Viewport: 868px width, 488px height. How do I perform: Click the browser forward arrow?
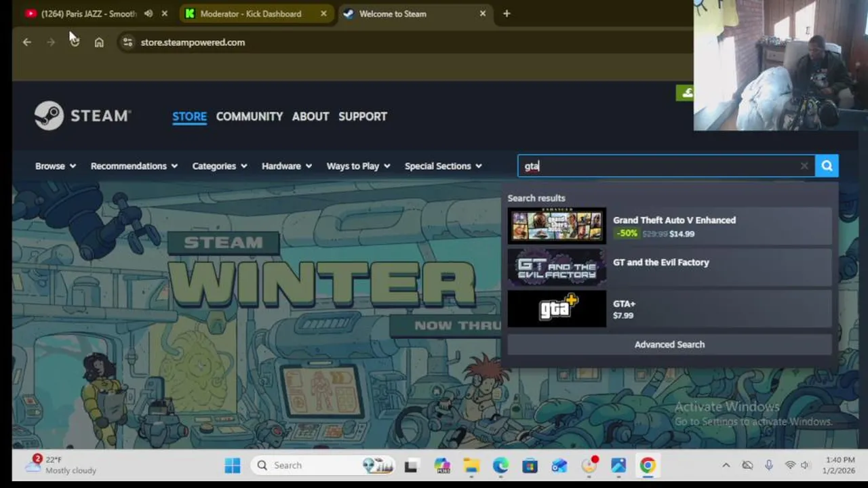point(50,42)
